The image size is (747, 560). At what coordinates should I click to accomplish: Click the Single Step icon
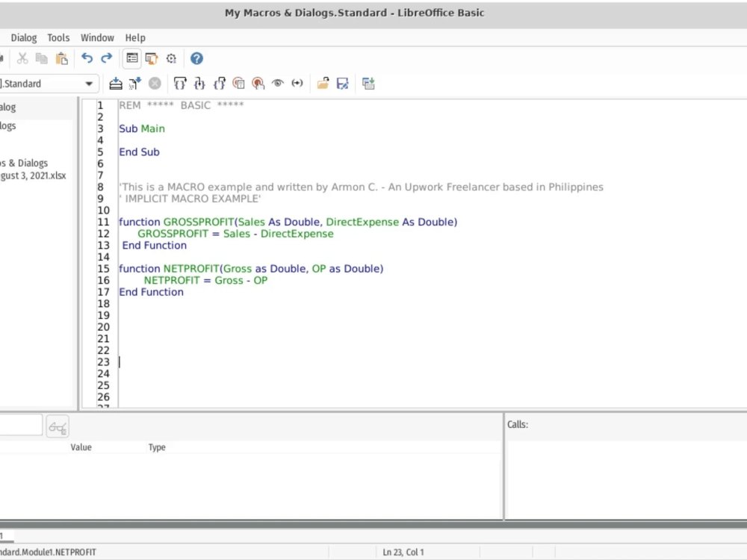click(x=199, y=84)
